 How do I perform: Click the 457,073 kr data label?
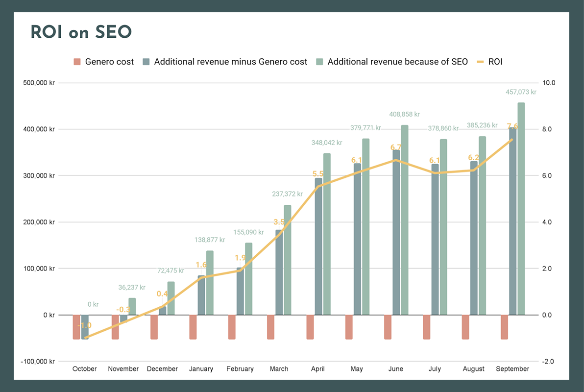click(x=521, y=92)
